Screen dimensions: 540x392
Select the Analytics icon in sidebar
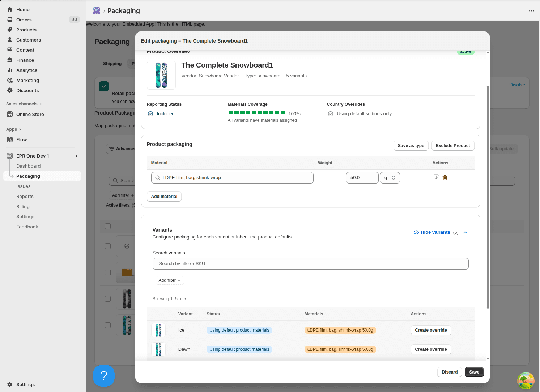pyautogui.click(x=10, y=70)
